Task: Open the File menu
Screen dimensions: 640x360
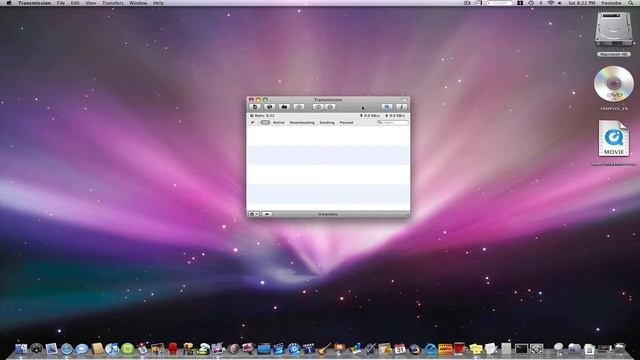Action: pyautogui.click(x=60, y=3)
